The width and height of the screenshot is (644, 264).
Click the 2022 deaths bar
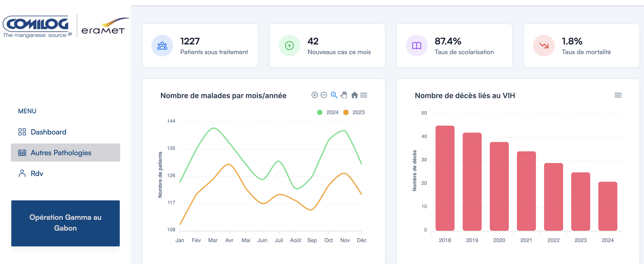point(553,197)
